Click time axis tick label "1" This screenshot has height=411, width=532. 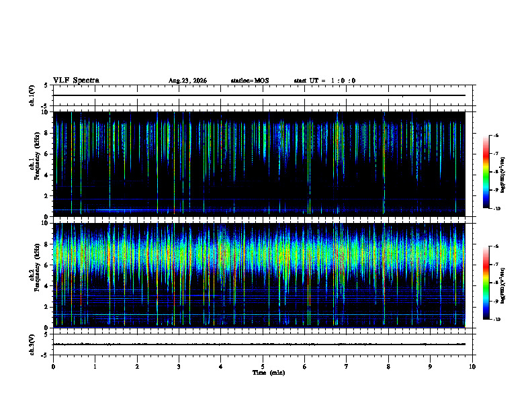(x=95, y=367)
